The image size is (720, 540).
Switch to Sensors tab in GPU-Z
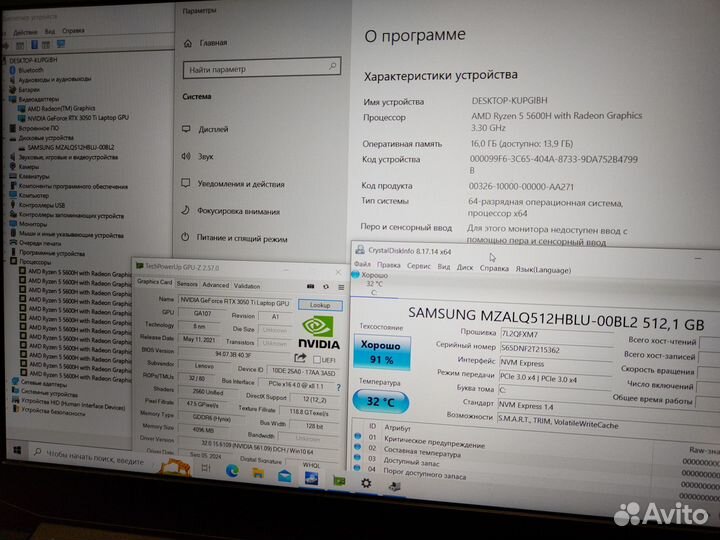point(187,284)
